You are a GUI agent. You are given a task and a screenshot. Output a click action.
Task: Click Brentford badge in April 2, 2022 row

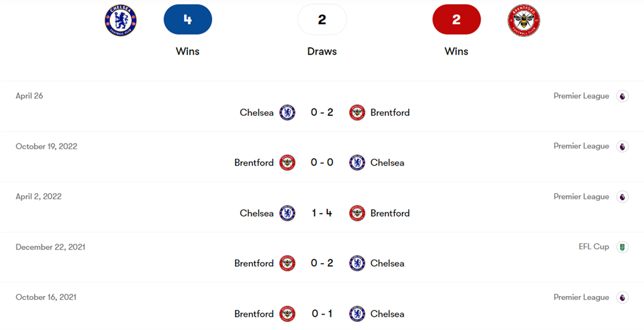click(x=357, y=213)
